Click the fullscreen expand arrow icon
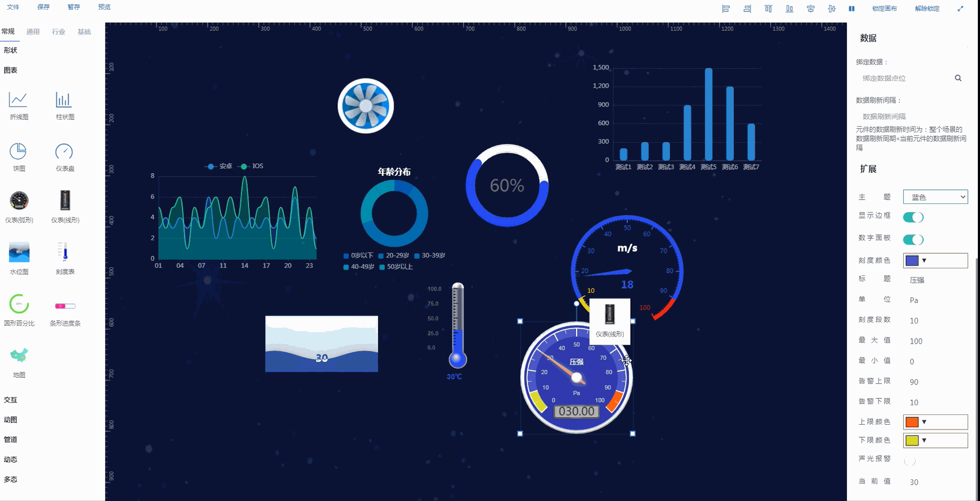The width and height of the screenshot is (980, 501). [961, 9]
